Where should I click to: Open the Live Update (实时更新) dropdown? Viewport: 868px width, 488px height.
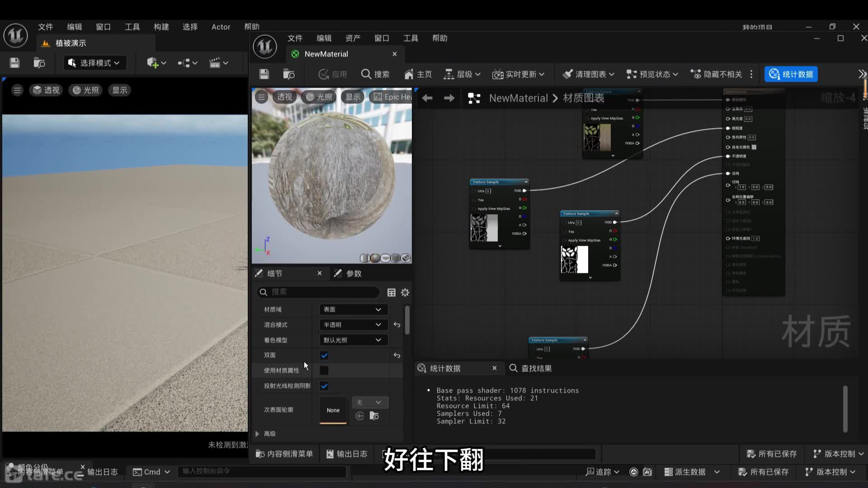(518, 74)
